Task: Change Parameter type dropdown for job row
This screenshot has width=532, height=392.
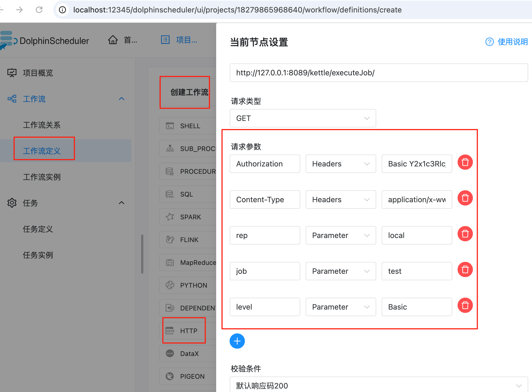Action: [x=341, y=271]
